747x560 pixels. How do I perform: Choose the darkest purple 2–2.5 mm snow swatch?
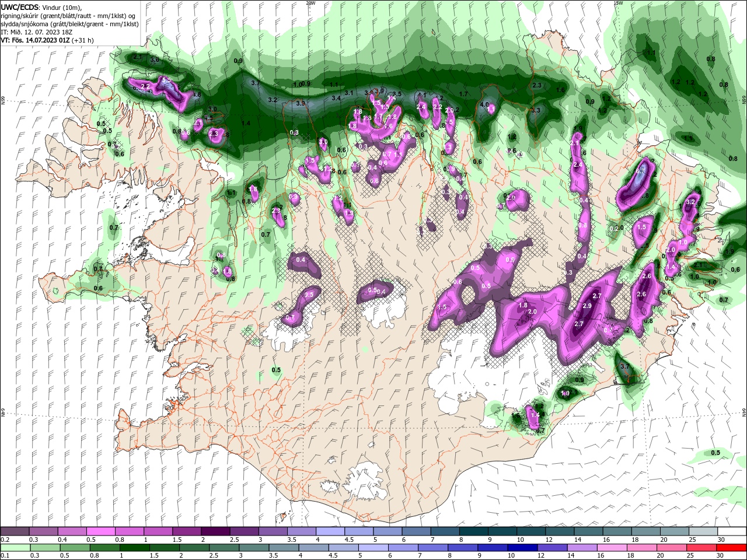pos(215,531)
